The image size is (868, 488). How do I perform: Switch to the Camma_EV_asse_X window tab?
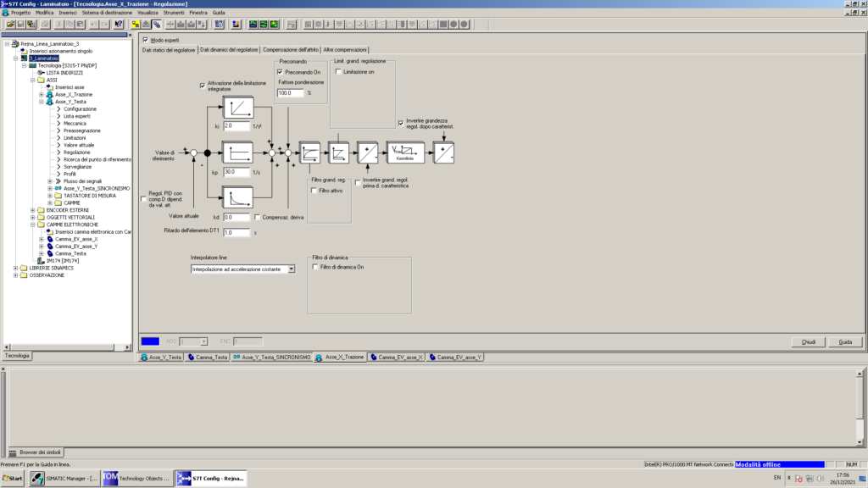coord(397,358)
